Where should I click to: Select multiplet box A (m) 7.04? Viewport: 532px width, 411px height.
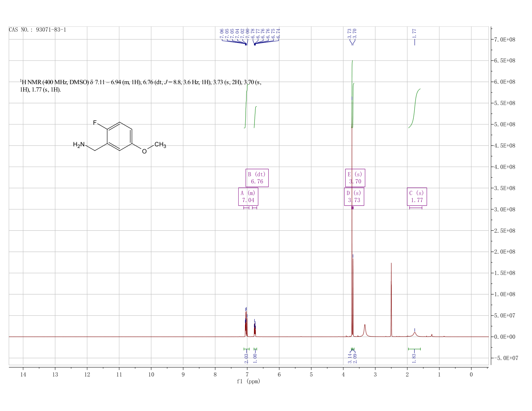(x=248, y=197)
